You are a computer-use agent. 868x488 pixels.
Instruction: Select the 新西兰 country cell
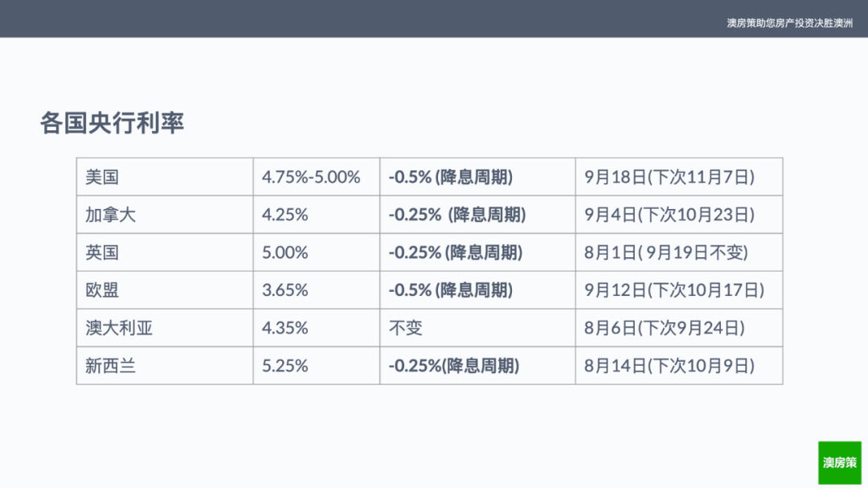point(165,366)
